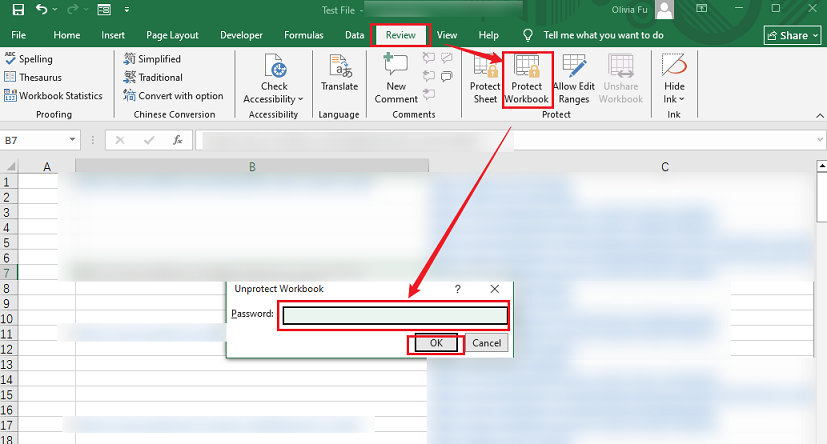Toggle Show All Comments icon

447,76
